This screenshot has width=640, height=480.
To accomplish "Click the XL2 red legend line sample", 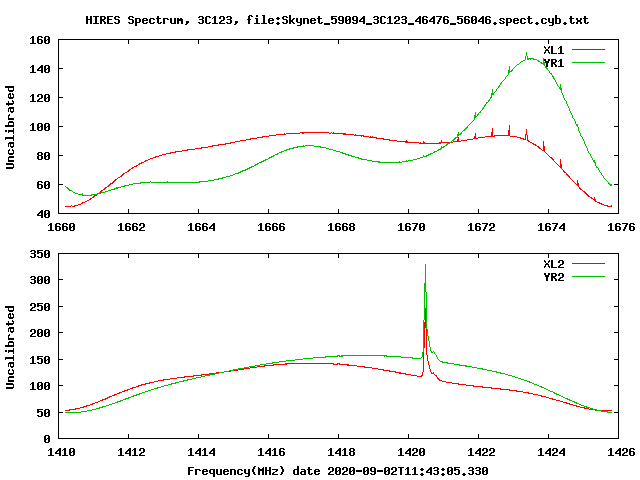I will [x=588, y=264].
